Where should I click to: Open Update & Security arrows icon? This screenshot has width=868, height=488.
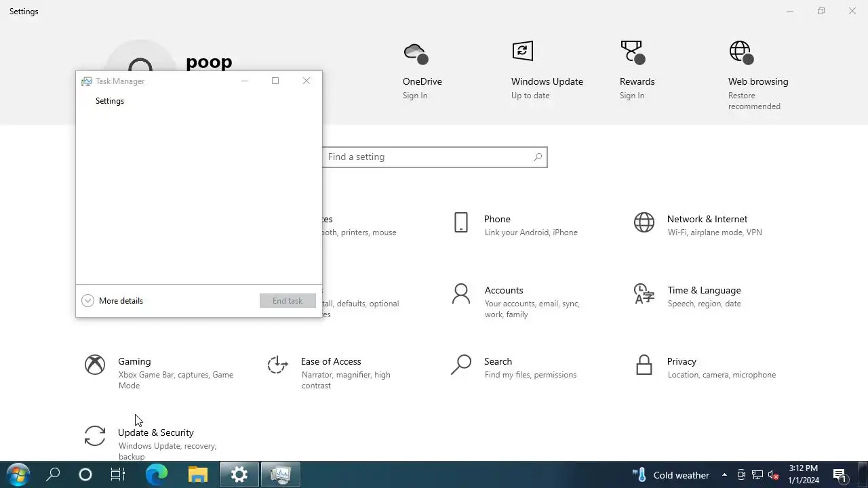click(x=95, y=436)
